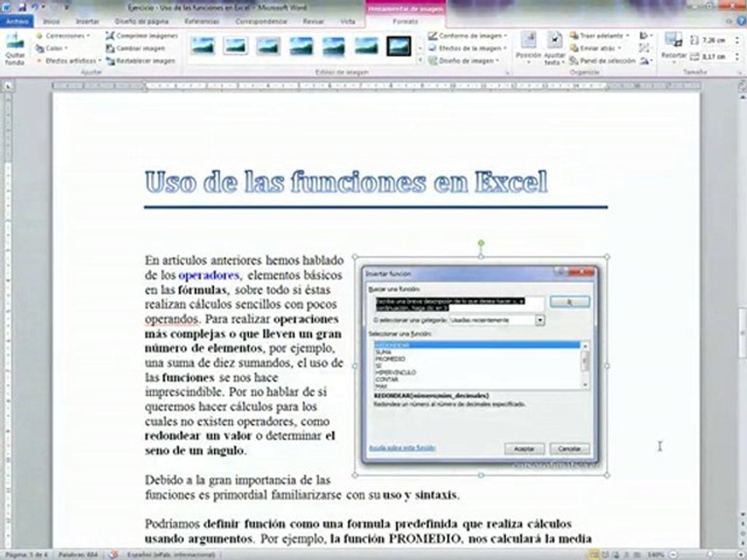Click the Recortar crop tool
Image resolution: width=747 pixels, height=560 pixels.
point(674,47)
